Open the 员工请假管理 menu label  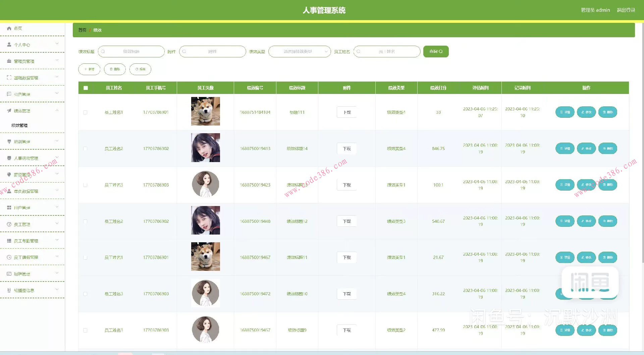26,257
